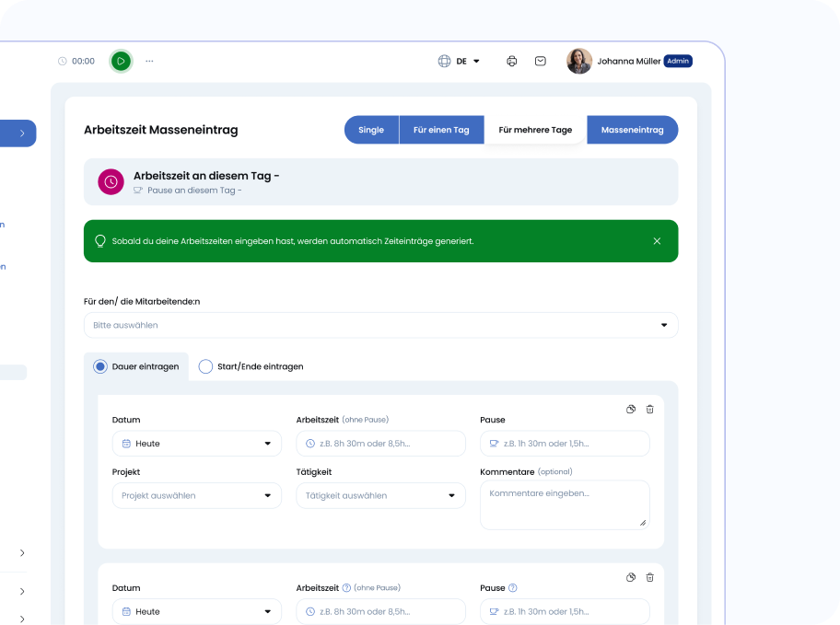Open the first card's Datum Heute dropdown

pyautogui.click(x=196, y=444)
